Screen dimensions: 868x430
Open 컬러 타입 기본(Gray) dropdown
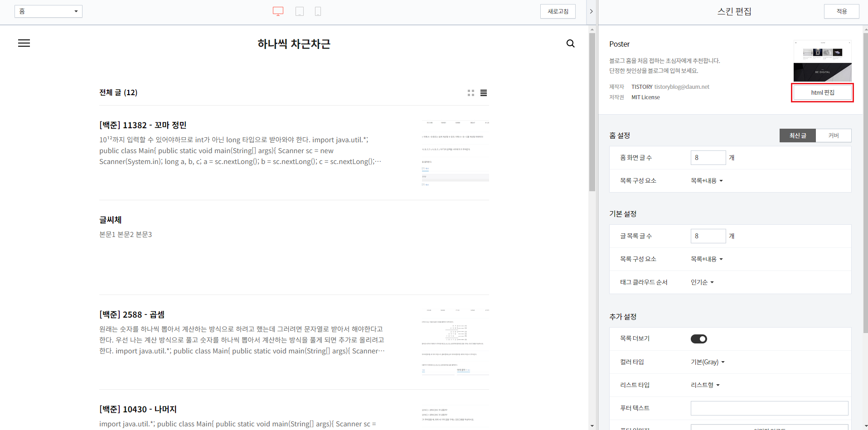[708, 362]
